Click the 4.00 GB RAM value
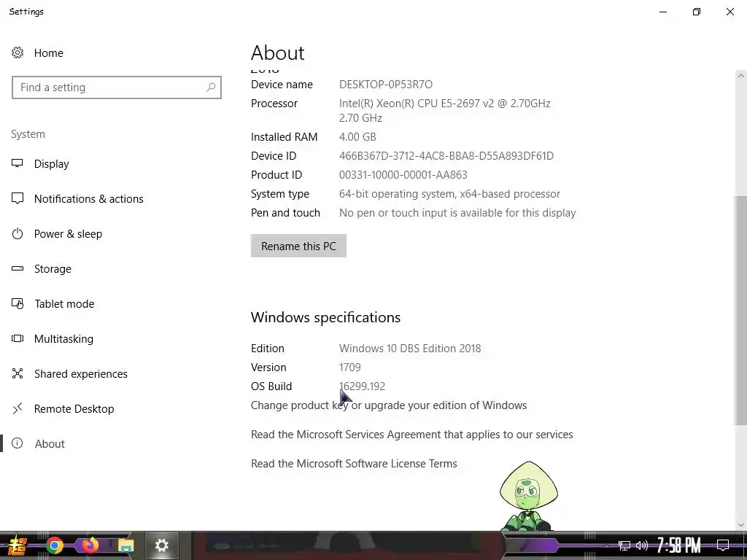Viewport: 747px width, 560px height. [x=357, y=136]
